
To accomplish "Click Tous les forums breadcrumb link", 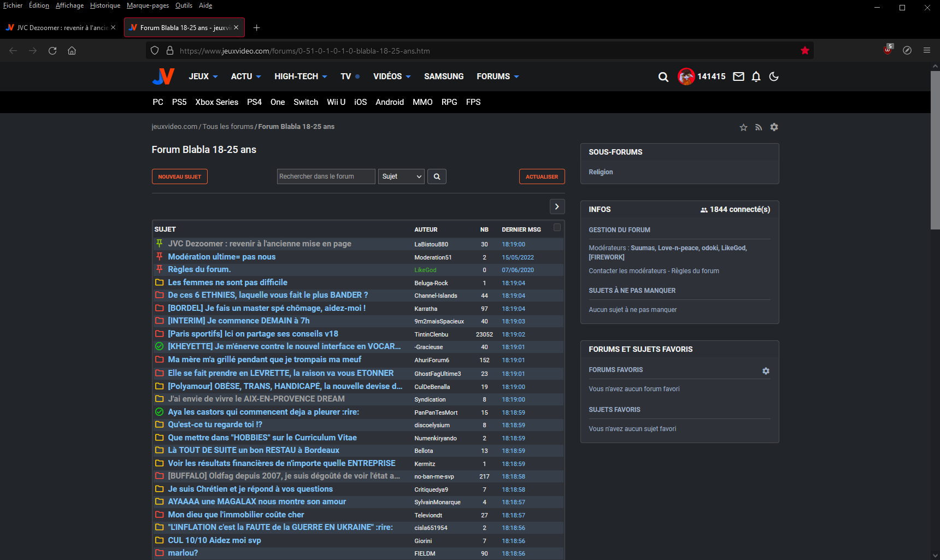I will click(228, 127).
